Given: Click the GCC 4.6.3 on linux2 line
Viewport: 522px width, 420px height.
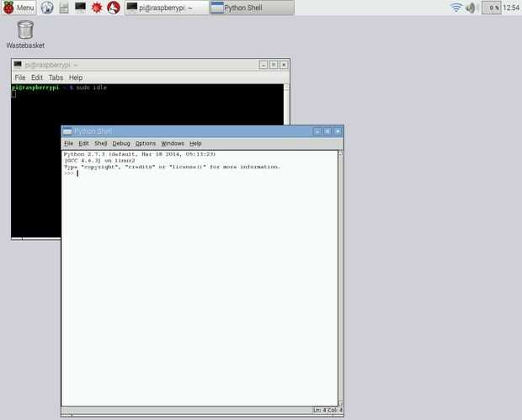Looking at the screenshot, I should coord(99,161).
